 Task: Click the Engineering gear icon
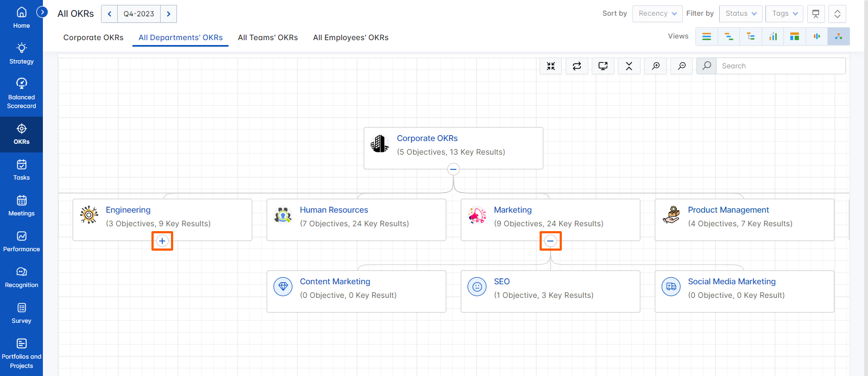coord(89,215)
